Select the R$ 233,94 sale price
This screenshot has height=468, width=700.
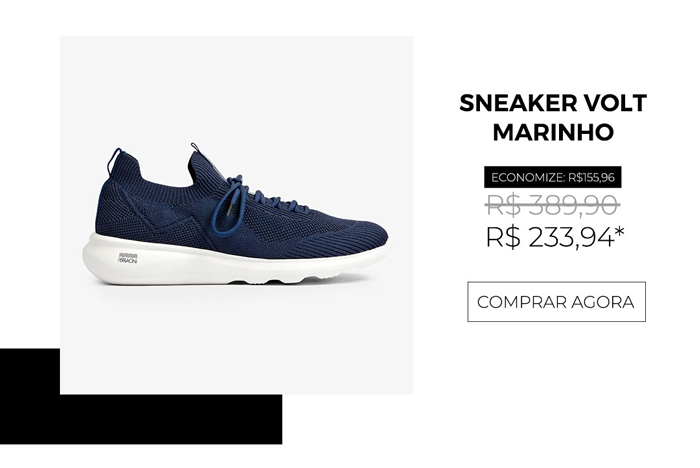(550, 237)
